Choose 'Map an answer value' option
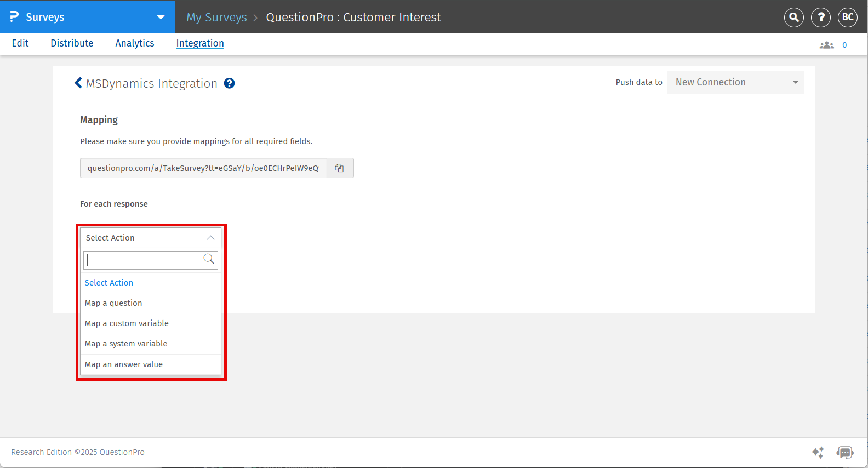 point(151,364)
